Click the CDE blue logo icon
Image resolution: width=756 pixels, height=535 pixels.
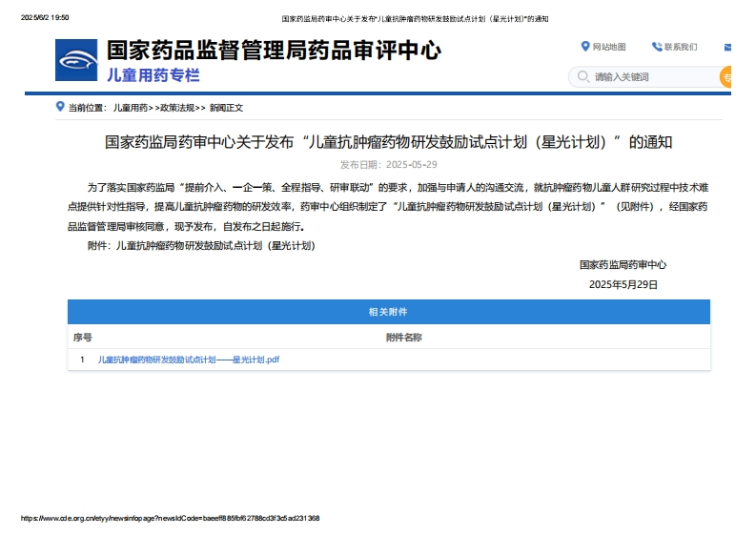point(76,62)
